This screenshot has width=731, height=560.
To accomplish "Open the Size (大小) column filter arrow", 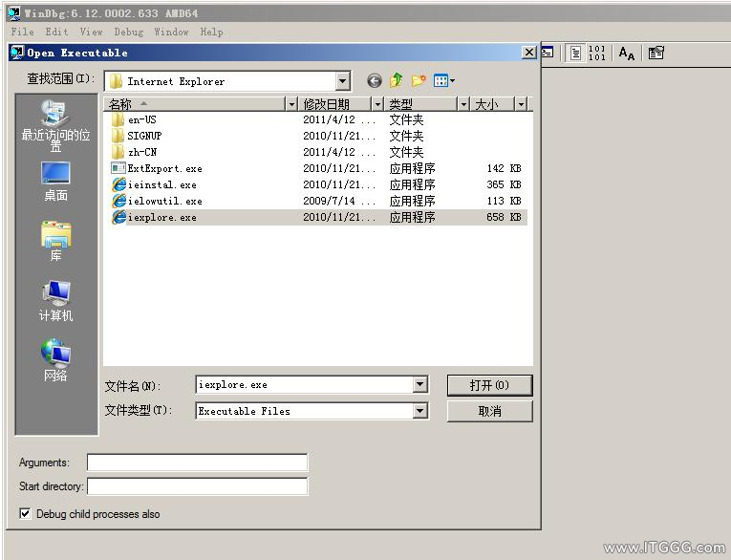I will (521, 104).
